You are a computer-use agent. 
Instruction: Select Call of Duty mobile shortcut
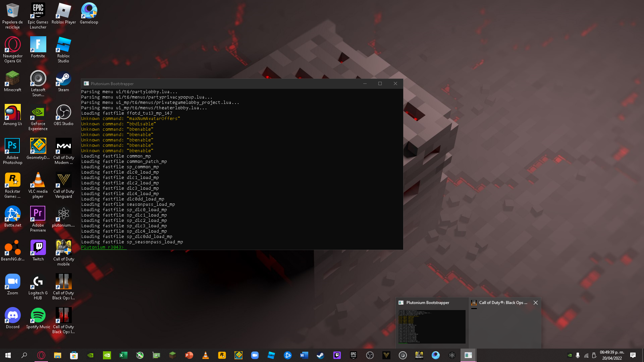coord(63,253)
